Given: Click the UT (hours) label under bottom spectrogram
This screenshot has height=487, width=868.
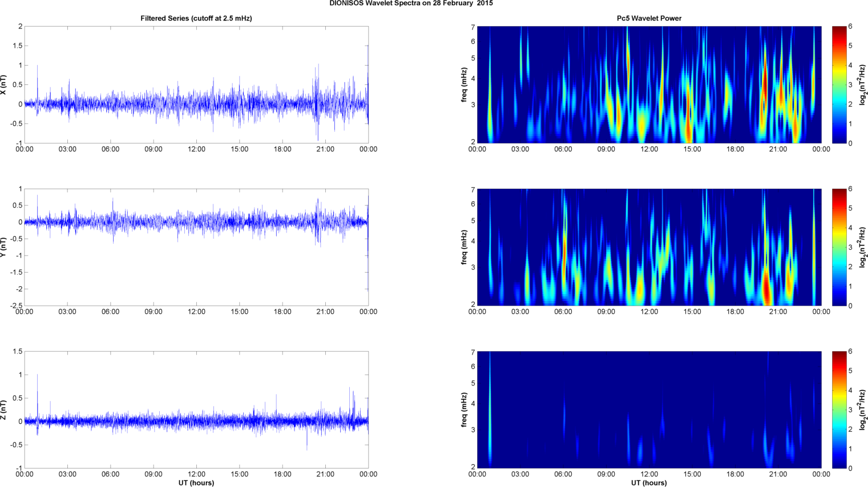Looking at the screenshot, I should tap(649, 482).
